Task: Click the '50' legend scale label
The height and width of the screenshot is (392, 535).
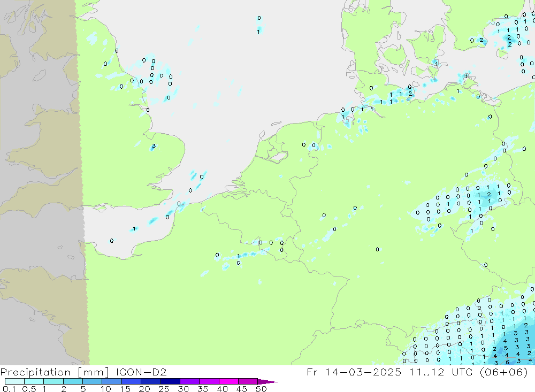Action: (x=261, y=389)
